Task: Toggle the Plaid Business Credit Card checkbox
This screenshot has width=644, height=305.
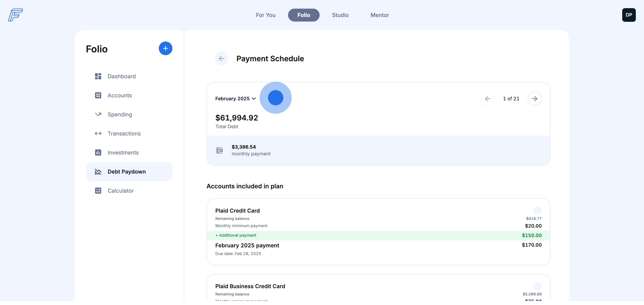Action: coord(537,286)
